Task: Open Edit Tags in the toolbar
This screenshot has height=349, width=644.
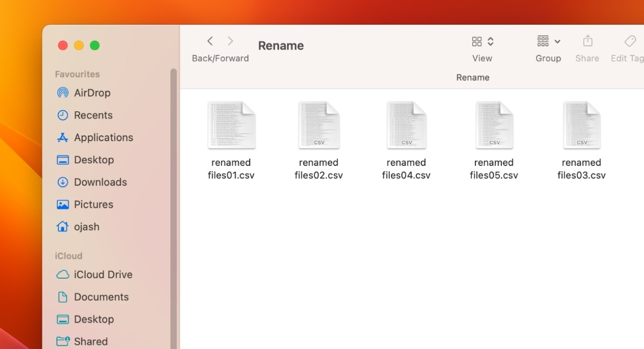Action: coord(629,41)
